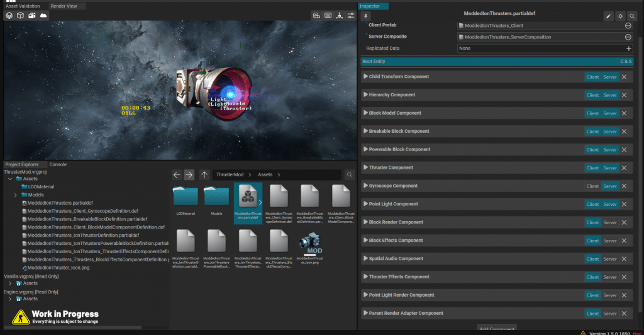Viewport: 644px width, 335px height.
Task: Toggle Server on Thruster Component
Action: 610,168
